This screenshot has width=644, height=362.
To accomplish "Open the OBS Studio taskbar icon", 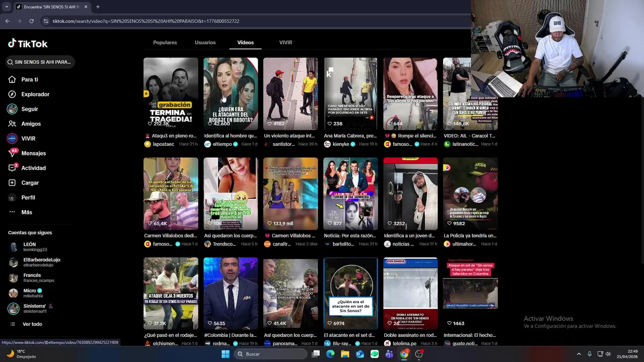I will [419, 354].
